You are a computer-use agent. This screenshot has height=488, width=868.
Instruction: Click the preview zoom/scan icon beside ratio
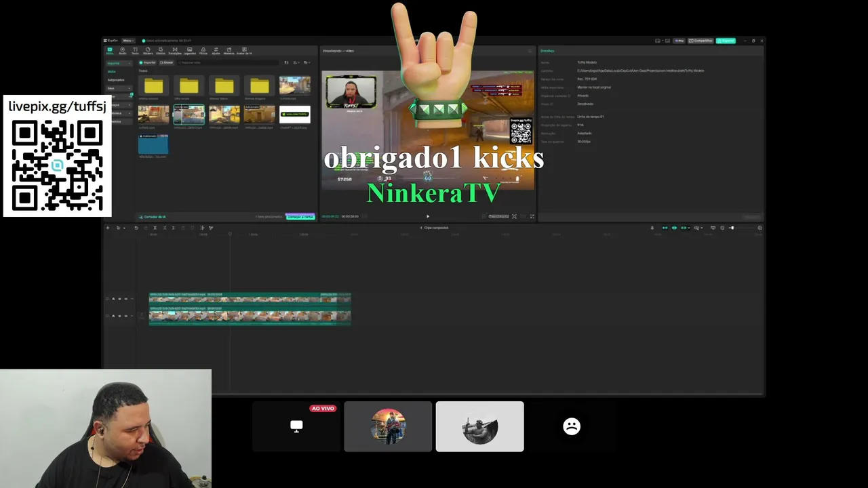tap(514, 216)
